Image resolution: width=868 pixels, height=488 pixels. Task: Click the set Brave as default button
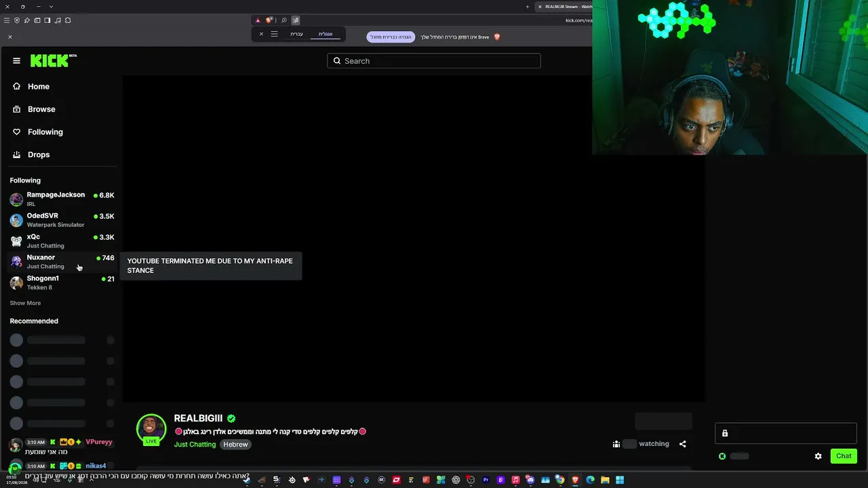(x=391, y=37)
